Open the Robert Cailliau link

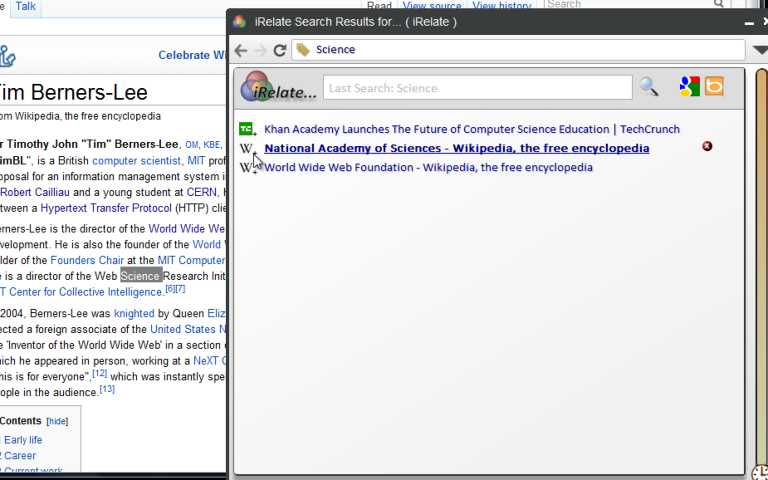[x=35, y=192]
